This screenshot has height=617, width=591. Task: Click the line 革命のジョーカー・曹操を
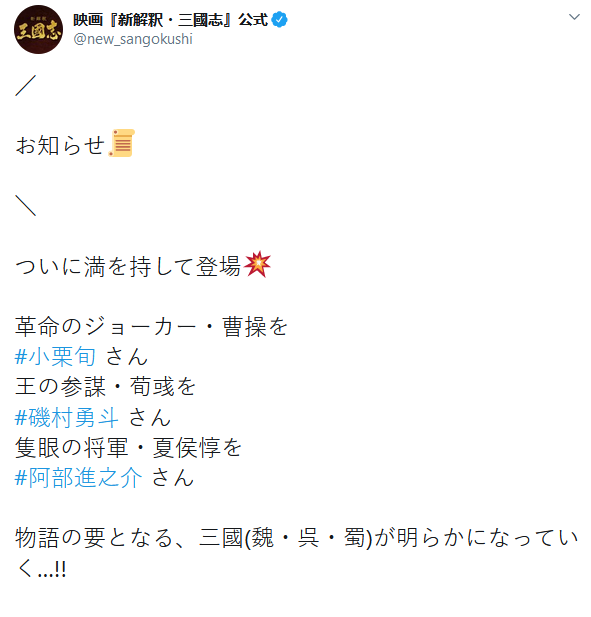(151, 327)
